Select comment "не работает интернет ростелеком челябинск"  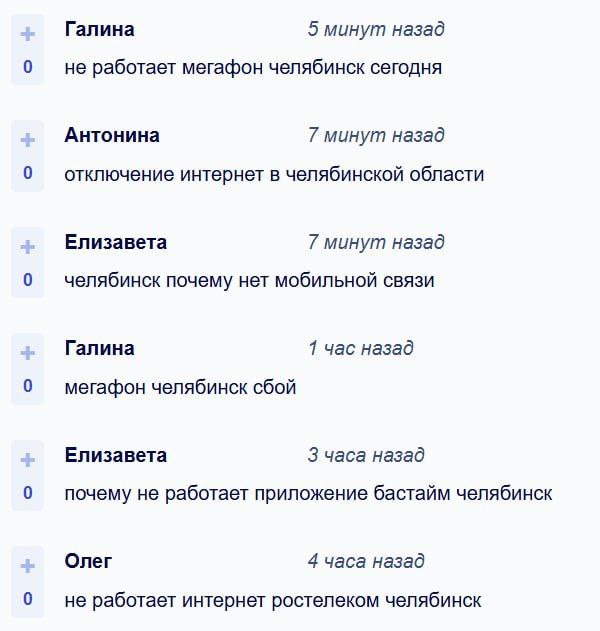tap(273, 600)
